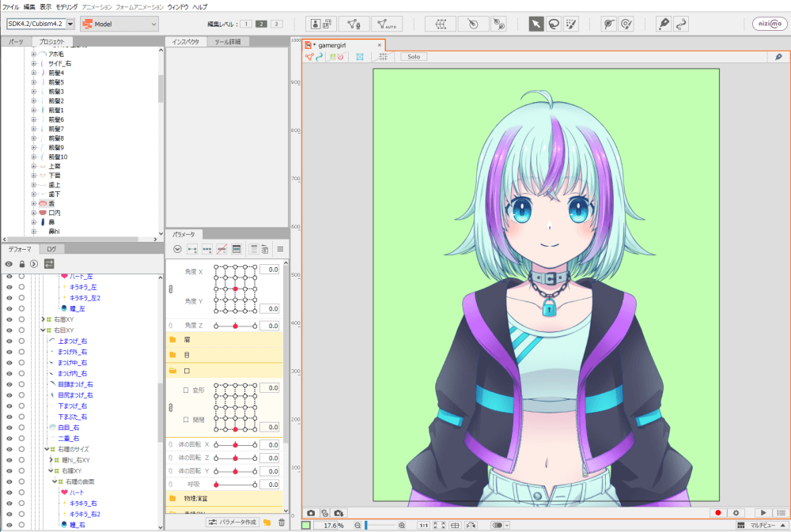Image resolution: width=791 pixels, height=532 pixels.
Task: Toggle the Solo button
Action: (414, 57)
